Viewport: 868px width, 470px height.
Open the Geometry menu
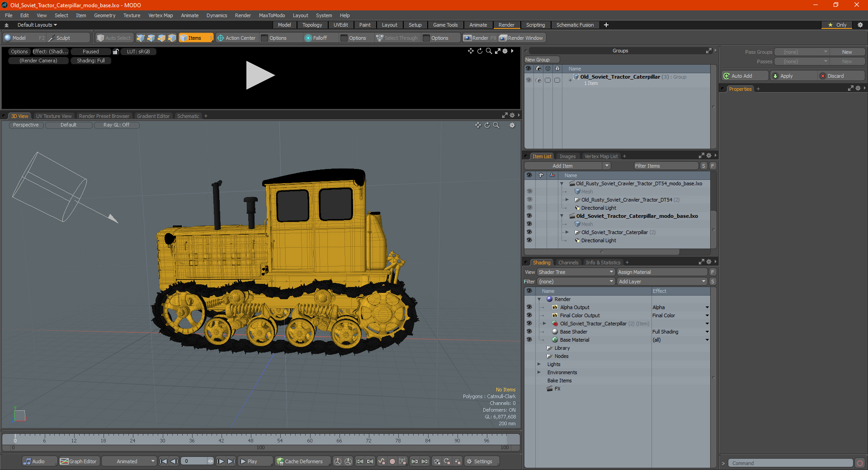click(104, 15)
